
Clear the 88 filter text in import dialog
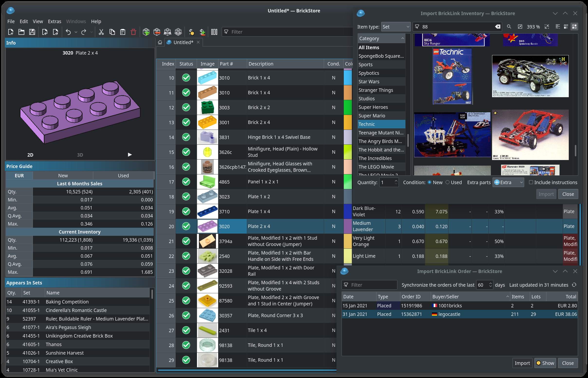[x=498, y=27]
